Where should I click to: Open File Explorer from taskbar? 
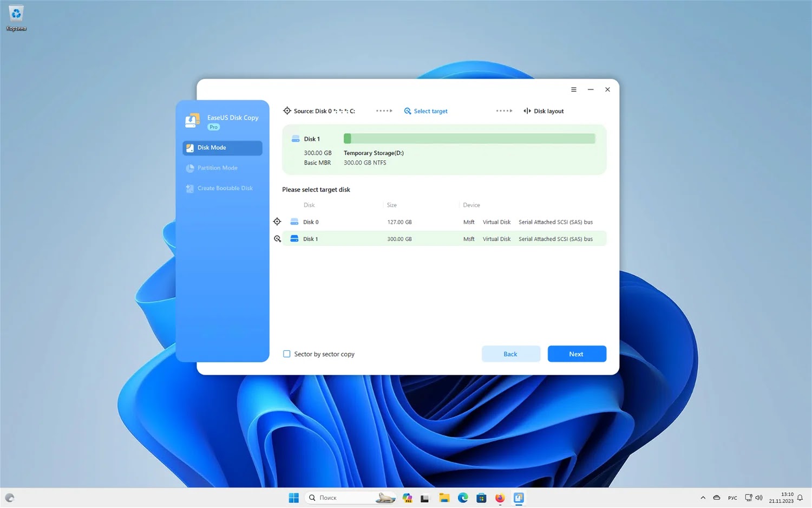pos(444,498)
